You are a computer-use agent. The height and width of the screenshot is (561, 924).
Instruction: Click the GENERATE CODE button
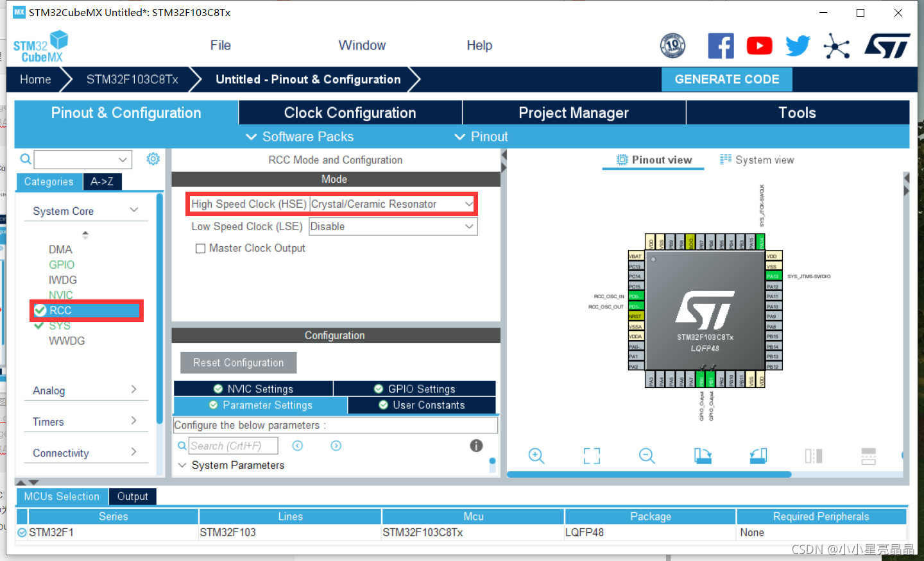pyautogui.click(x=727, y=80)
